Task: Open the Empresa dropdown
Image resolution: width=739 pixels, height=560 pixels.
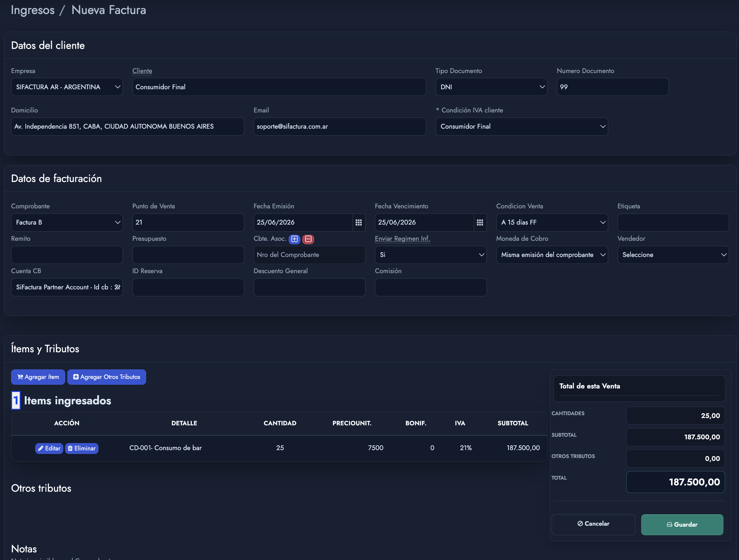Action: tap(67, 87)
